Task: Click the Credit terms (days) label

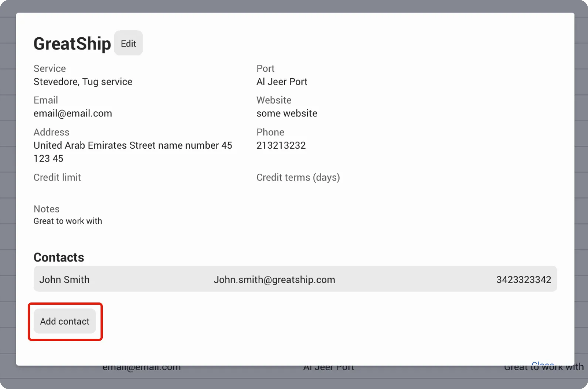Action: [x=298, y=177]
